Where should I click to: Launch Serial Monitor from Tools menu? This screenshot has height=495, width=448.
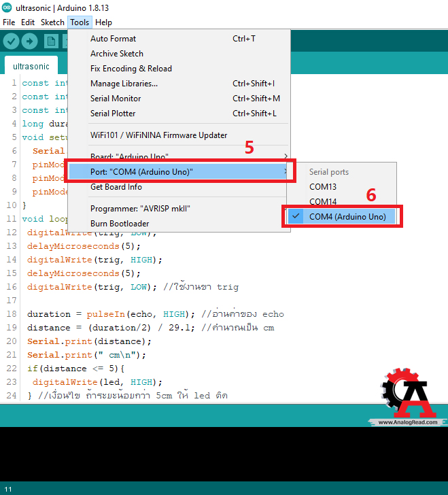coord(179,99)
